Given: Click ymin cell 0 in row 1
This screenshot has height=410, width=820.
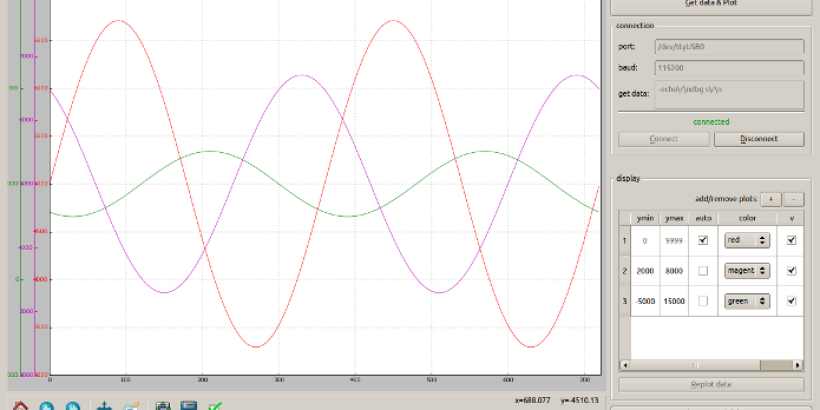Looking at the screenshot, I should (645, 241).
